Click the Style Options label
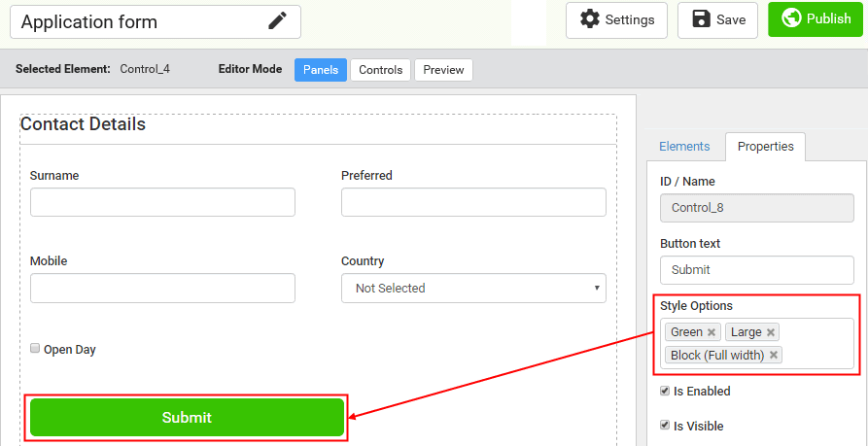Screen dimensions: 868x446 pyautogui.click(x=696, y=305)
